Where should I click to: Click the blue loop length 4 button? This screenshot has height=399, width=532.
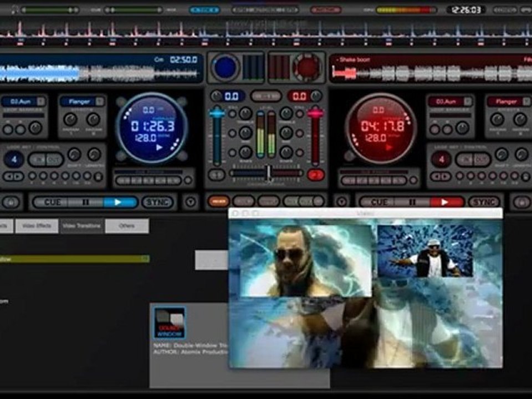[x=14, y=160]
